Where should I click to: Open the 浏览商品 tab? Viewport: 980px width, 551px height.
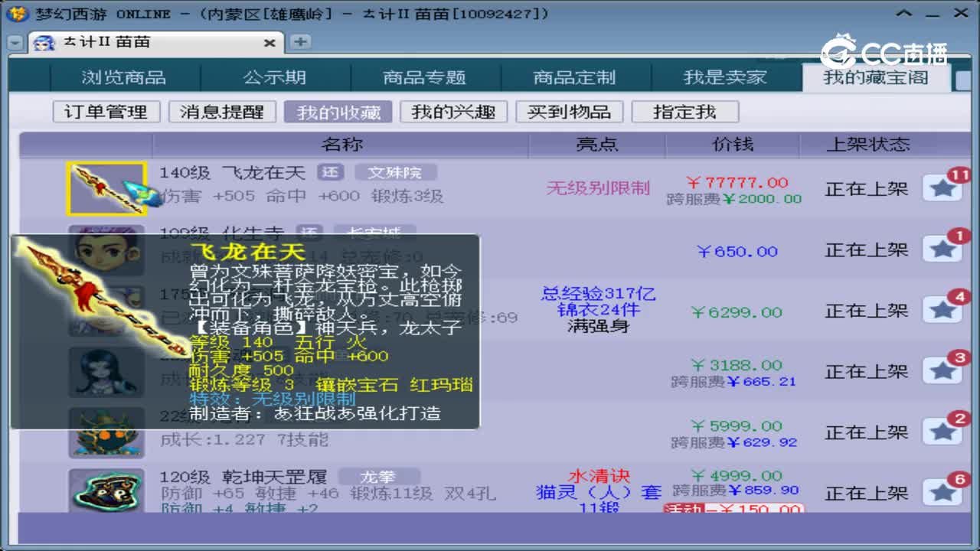tap(124, 77)
